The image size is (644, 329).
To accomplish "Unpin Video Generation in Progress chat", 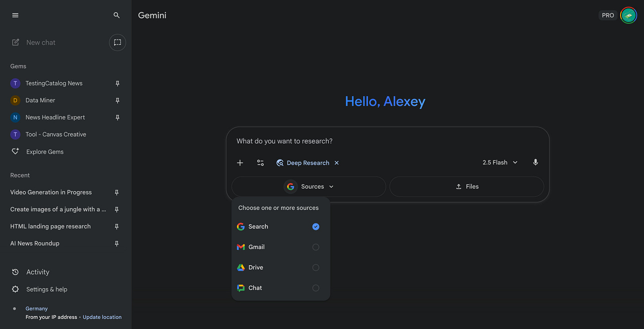I will 117,192.
